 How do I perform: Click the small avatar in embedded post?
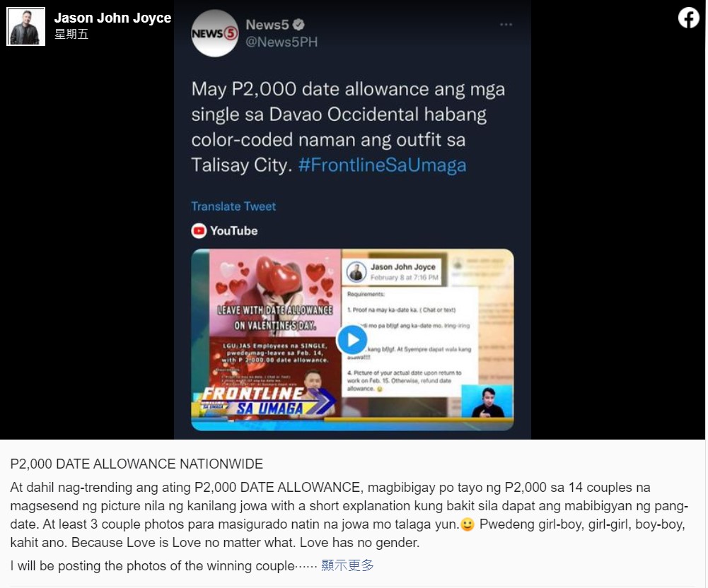[x=356, y=273]
